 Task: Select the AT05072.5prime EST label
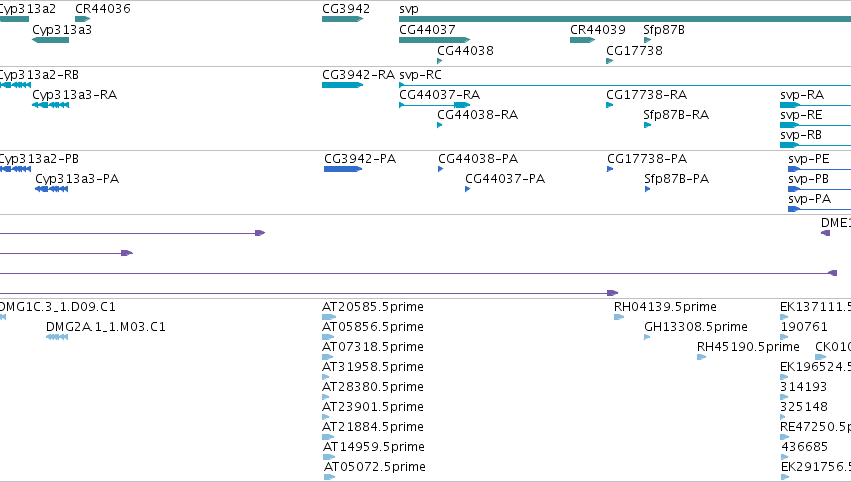point(375,468)
